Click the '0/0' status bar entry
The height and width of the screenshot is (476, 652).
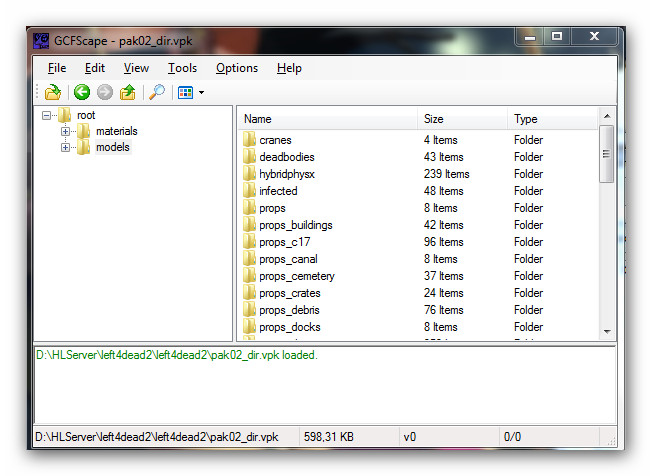[x=512, y=437]
